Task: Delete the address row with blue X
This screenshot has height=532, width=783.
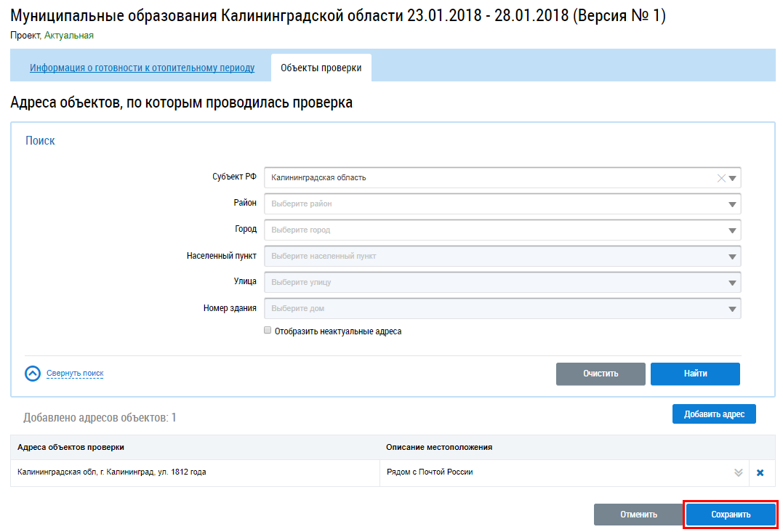Action: (760, 473)
